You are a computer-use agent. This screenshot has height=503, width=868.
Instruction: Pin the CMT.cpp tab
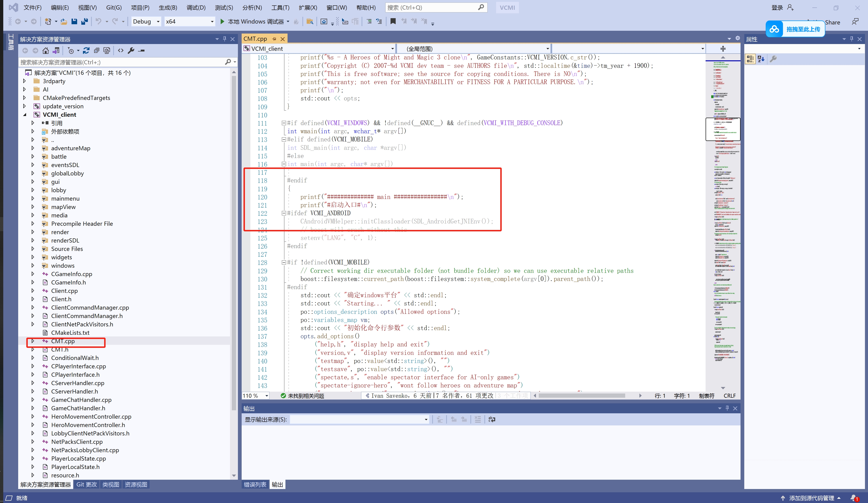pos(274,39)
